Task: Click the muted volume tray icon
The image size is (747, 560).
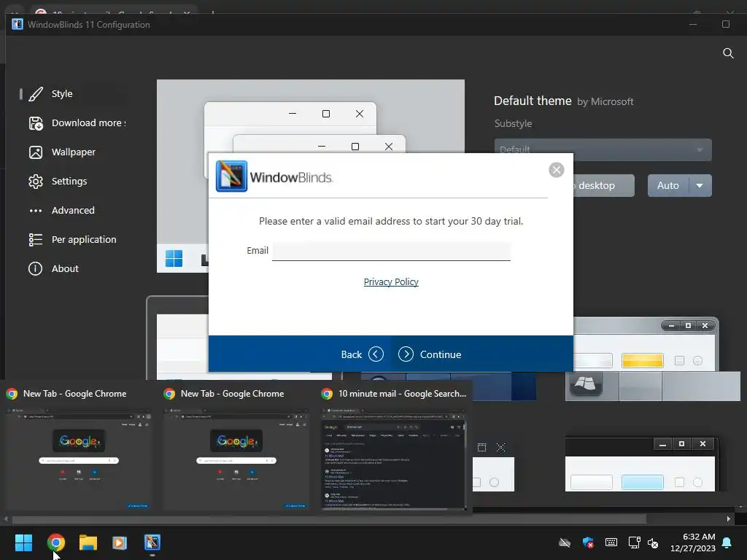Action: coord(653,542)
